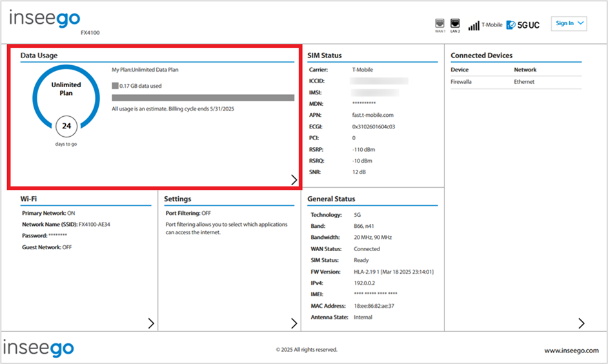Viewport: 608px width, 364px height.
Task: Click My Plan Unlimited Data Plan text
Action: [145, 70]
